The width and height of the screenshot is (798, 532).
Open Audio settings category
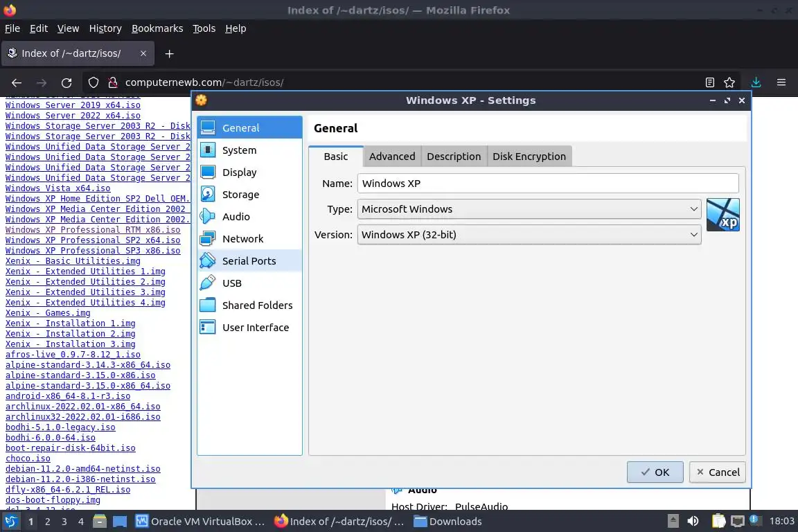coord(249,216)
